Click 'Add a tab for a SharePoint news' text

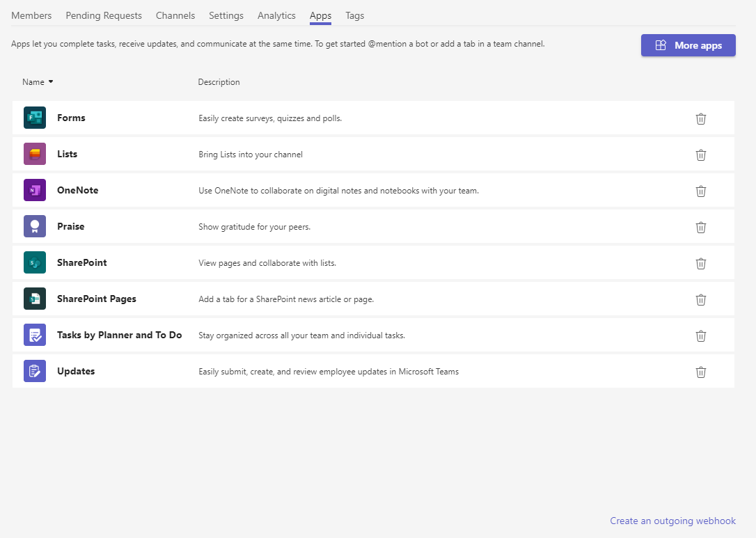286,299
